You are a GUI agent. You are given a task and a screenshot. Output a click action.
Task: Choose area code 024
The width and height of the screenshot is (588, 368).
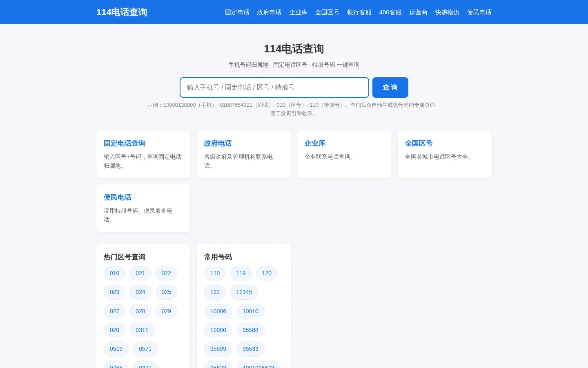[140, 292]
